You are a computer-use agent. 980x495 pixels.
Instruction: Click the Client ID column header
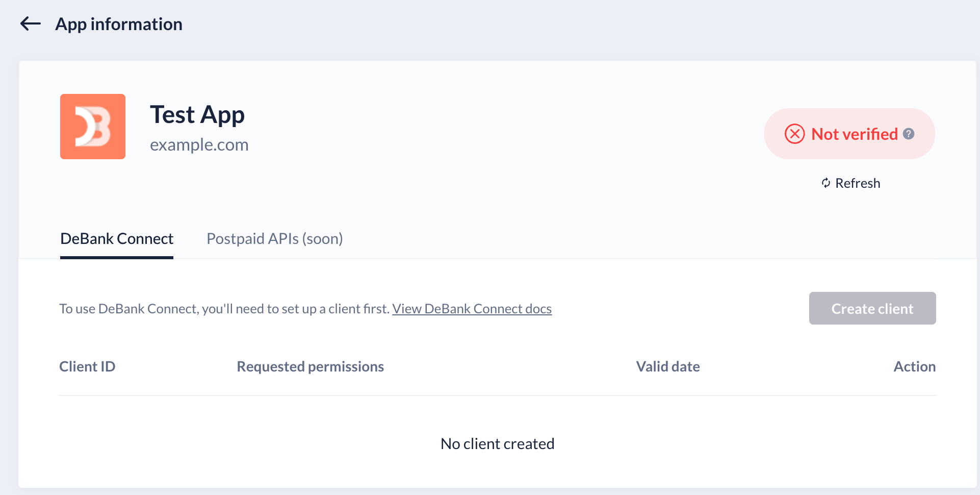(x=87, y=366)
